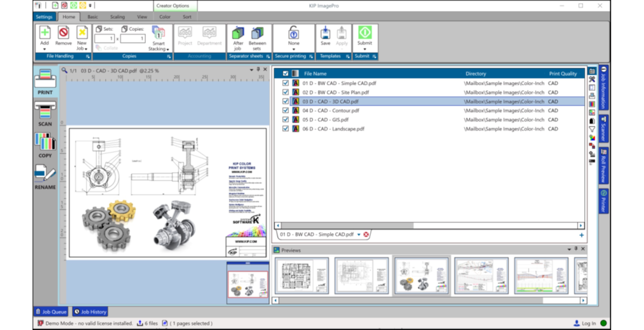Image resolution: width=644 pixels, height=330 pixels.
Task: Open the Printer side panel
Action: (603, 201)
